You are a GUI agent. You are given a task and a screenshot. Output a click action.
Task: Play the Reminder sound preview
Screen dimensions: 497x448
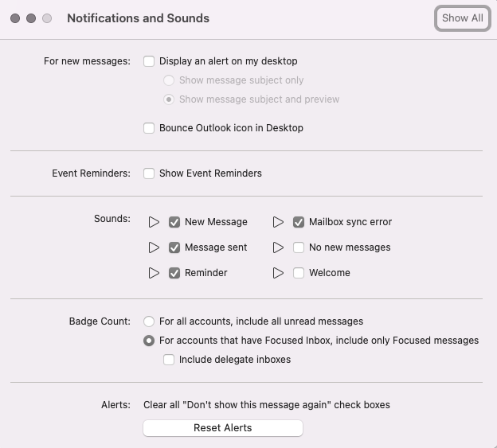155,273
